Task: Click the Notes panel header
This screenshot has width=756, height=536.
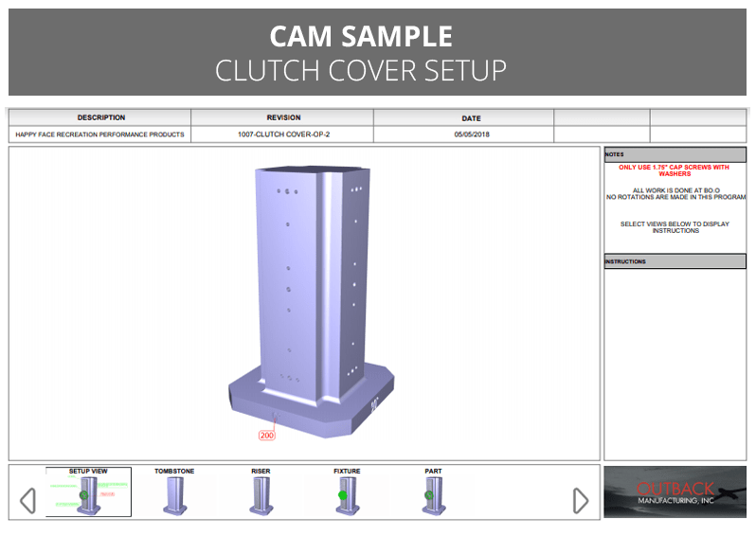Action: click(x=675, y=154)
